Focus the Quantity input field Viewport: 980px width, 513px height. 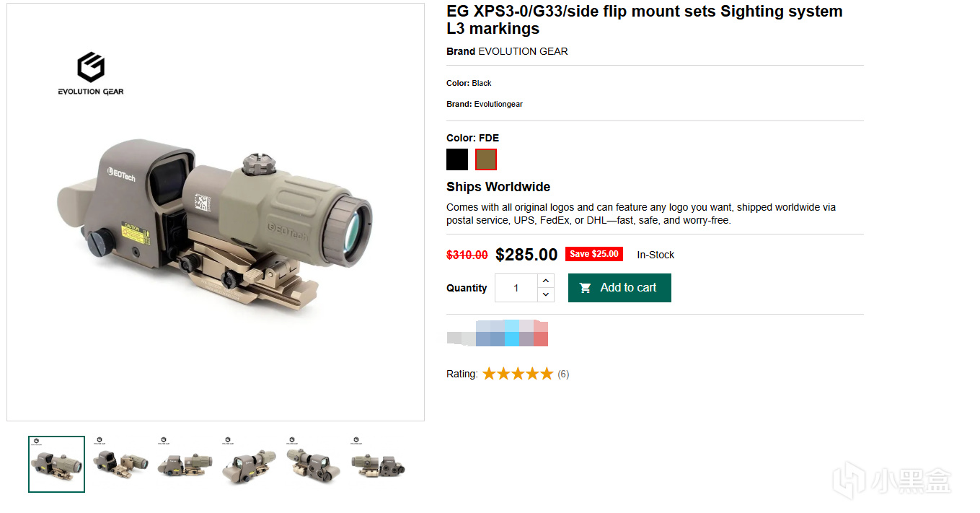[516, 288]
